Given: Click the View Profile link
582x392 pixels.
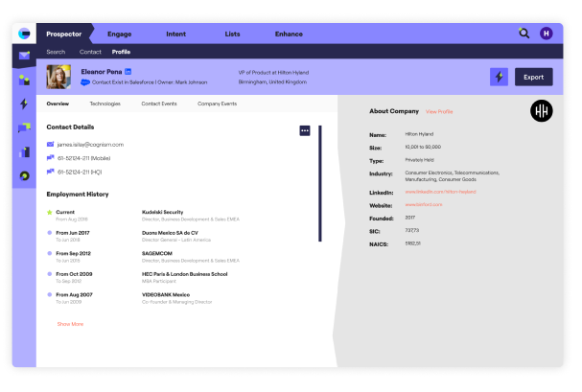Looking at the screenshot, I should click(x=439, y=111).
